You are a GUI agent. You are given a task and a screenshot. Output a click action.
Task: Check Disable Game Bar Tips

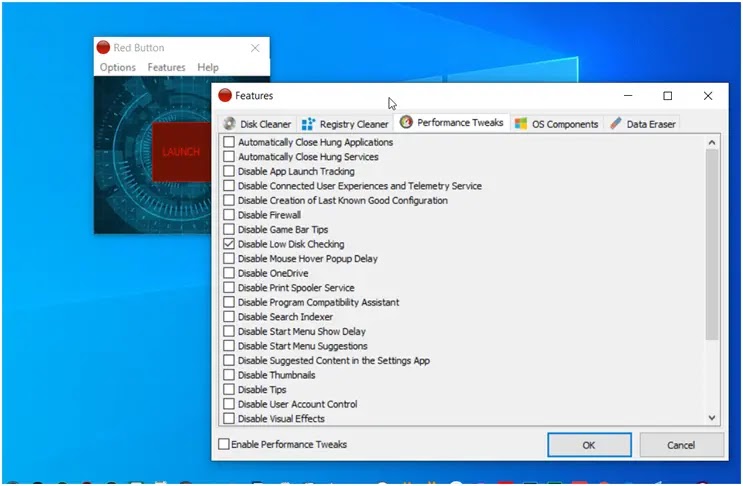tap(229, 229)
